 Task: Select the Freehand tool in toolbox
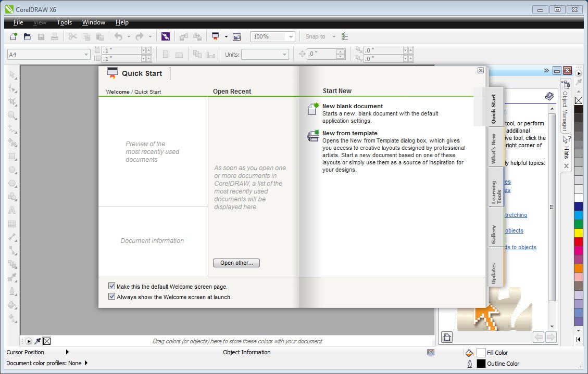tap(12, 129)
